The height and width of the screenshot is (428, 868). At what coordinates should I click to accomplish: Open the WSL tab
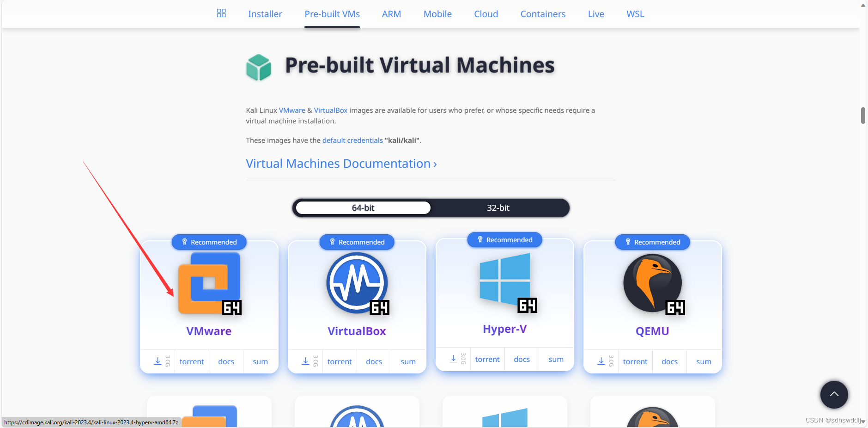coord(635,14)
